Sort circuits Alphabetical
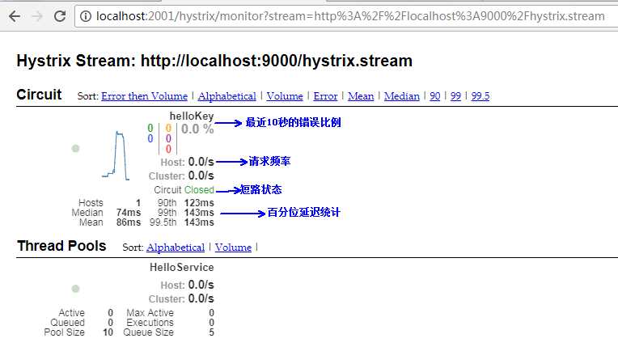 227,96
